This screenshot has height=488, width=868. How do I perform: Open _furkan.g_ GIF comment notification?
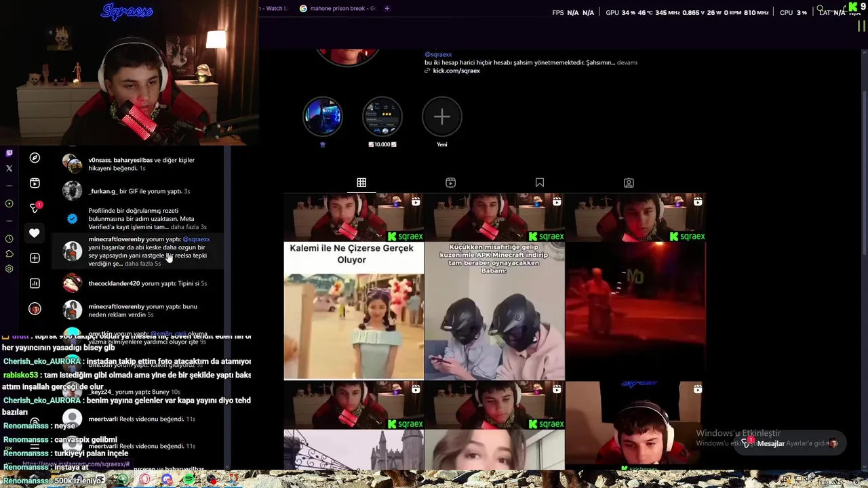(x=140, y=192)
